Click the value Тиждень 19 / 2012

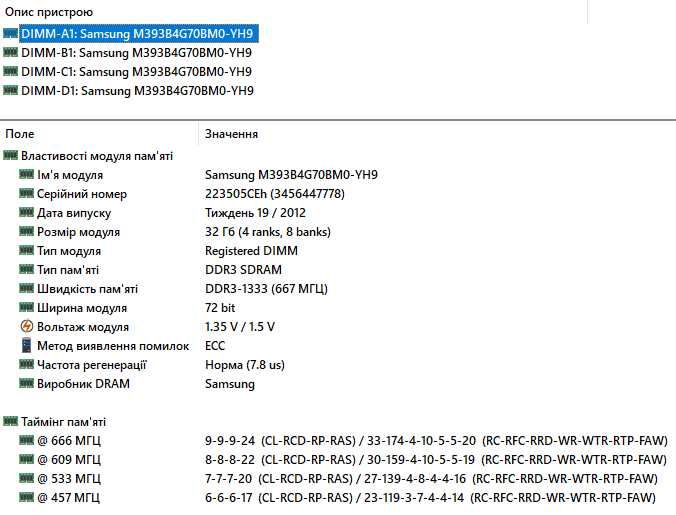[x=255, y=213]
